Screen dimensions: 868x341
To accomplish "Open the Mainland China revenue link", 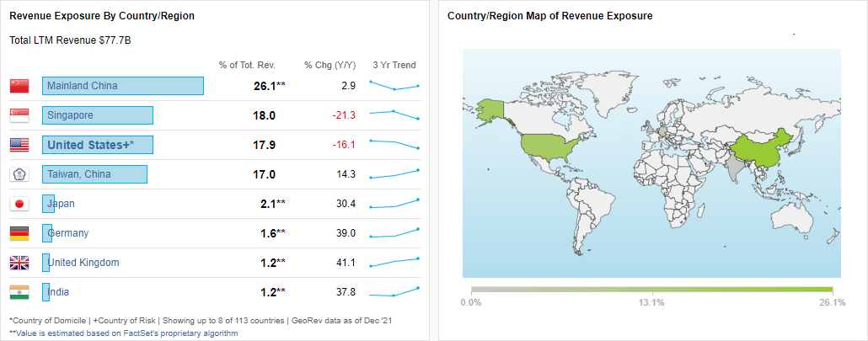I will point(83,86).
